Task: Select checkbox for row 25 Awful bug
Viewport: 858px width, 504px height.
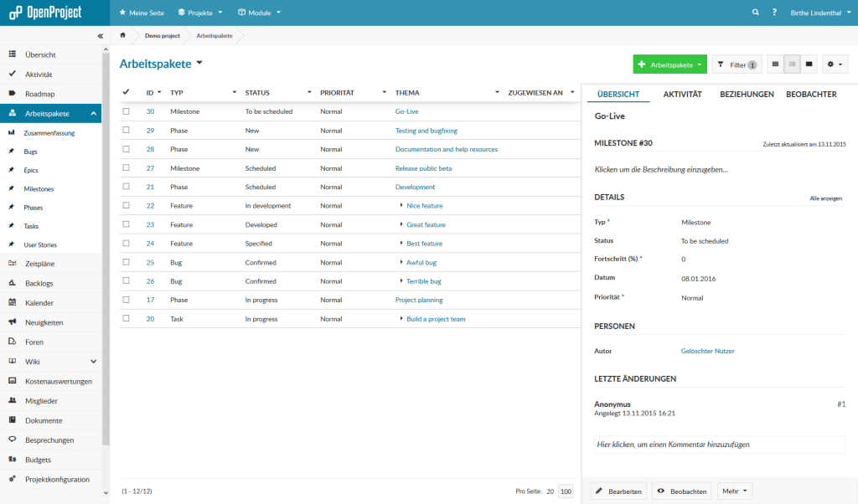Action: coord(127,262)
